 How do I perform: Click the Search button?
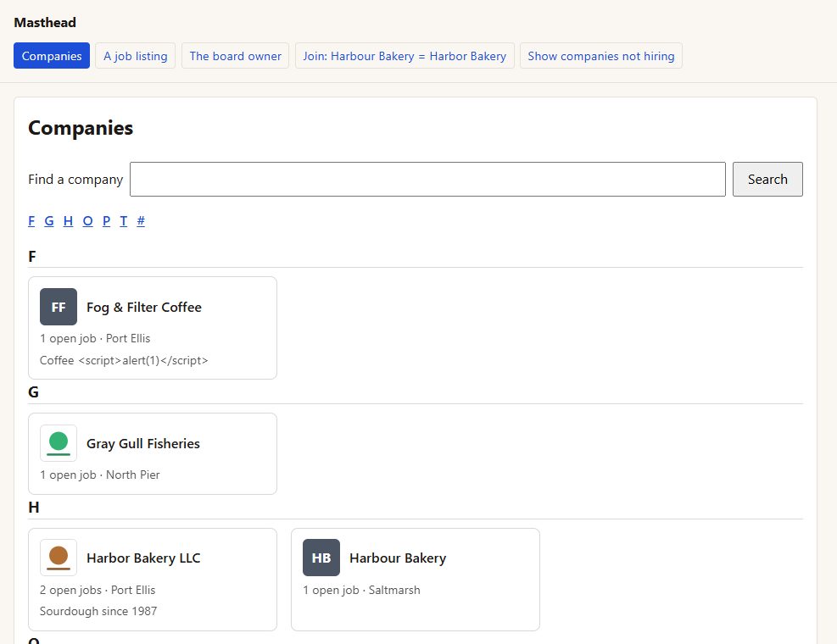click(x=767, y=180)
